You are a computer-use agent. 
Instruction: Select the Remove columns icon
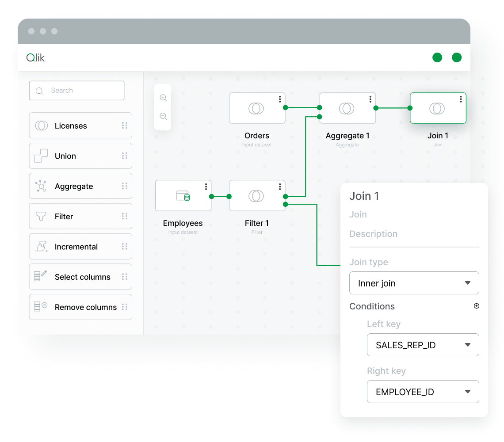coord(41,306)
